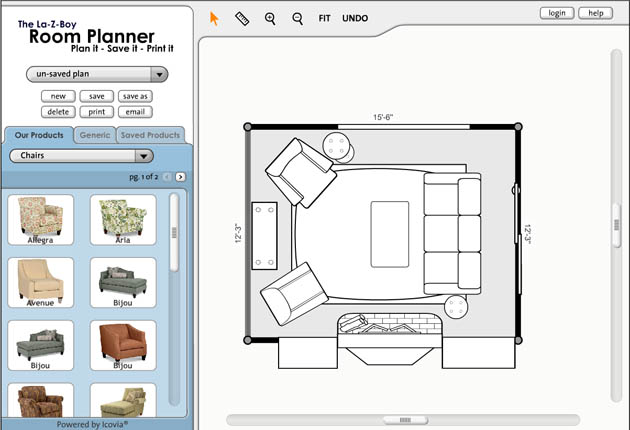Image resolution: width=630 pixels, height=430 pixels.
Task: Click the left wall 12'-3" dimension label
Action: [x=238, y=233]
